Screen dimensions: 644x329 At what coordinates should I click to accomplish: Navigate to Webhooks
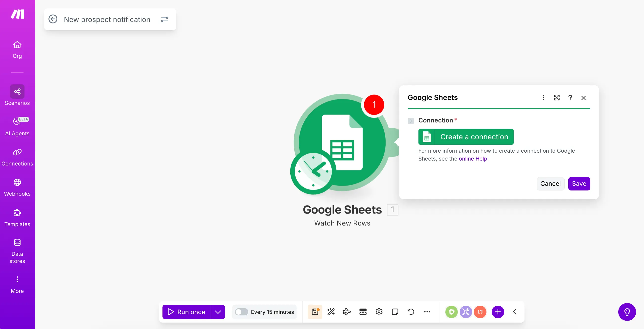(x=17, y=187)
